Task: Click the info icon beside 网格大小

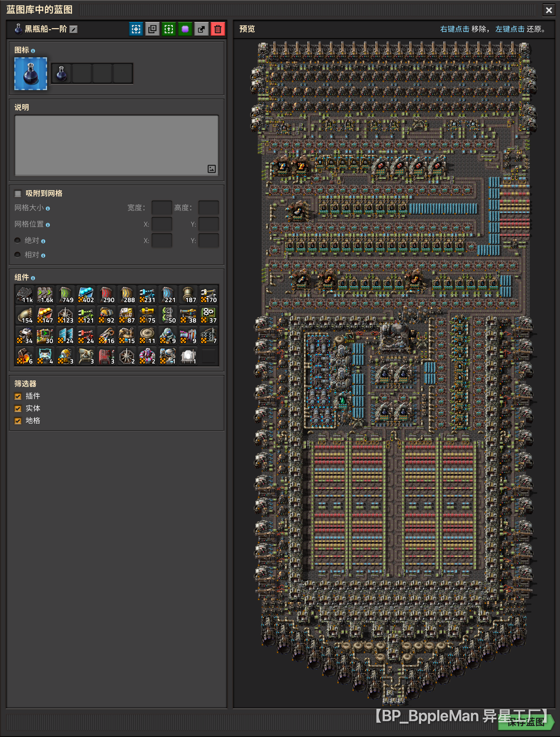Action: coord(48,208)
